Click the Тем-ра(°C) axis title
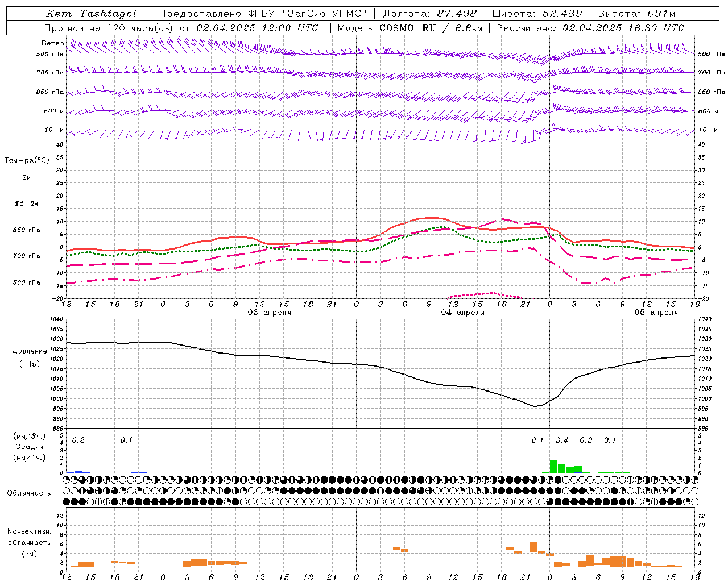 (27, 160)
